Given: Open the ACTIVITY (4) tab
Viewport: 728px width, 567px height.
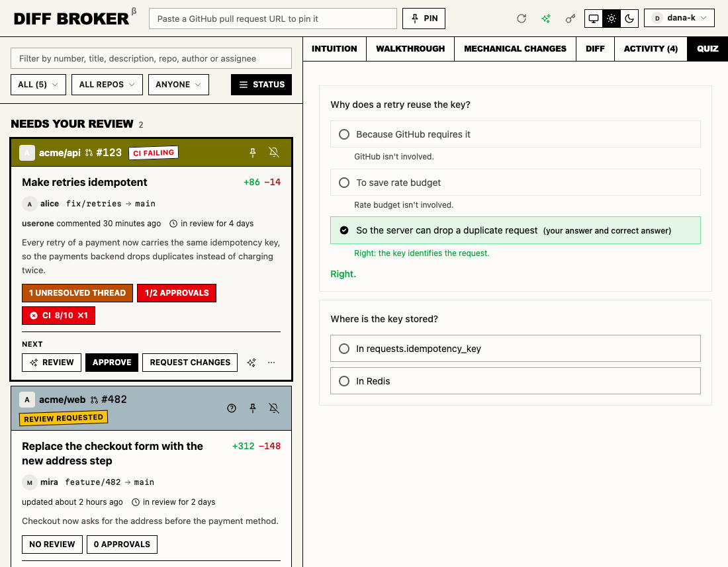Looking at the screenshot, I should click(651, 49).
